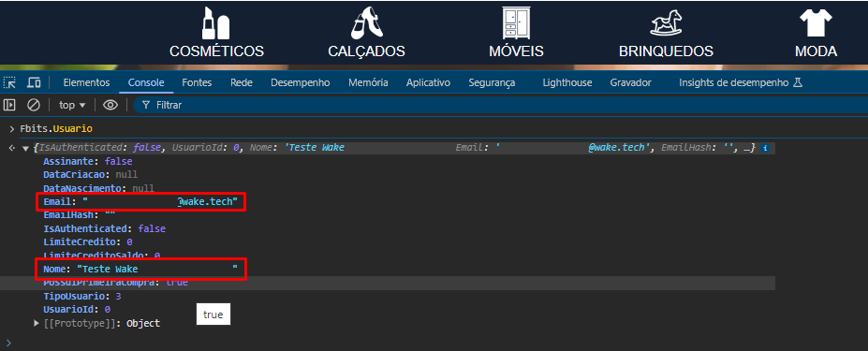Click the Fbits.Usuario command line
868x351 pixels.
56,128
